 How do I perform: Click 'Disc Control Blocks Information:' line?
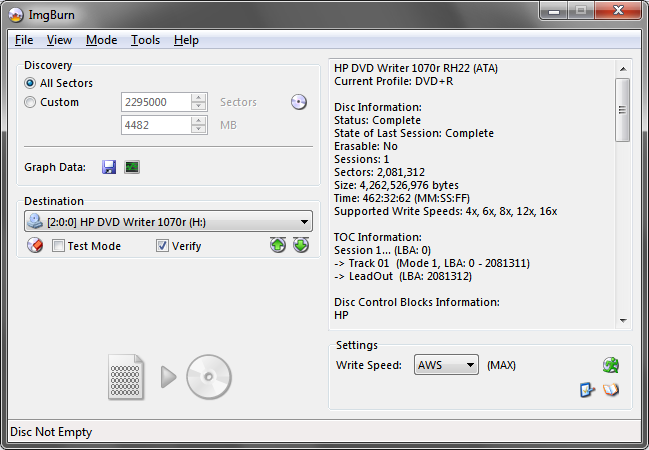417,302
